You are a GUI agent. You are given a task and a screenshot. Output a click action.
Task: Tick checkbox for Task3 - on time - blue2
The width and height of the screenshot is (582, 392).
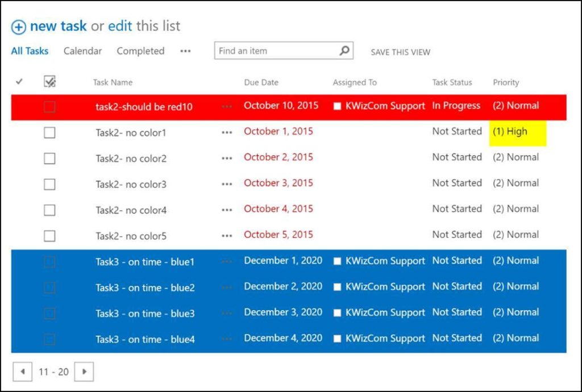49,287
